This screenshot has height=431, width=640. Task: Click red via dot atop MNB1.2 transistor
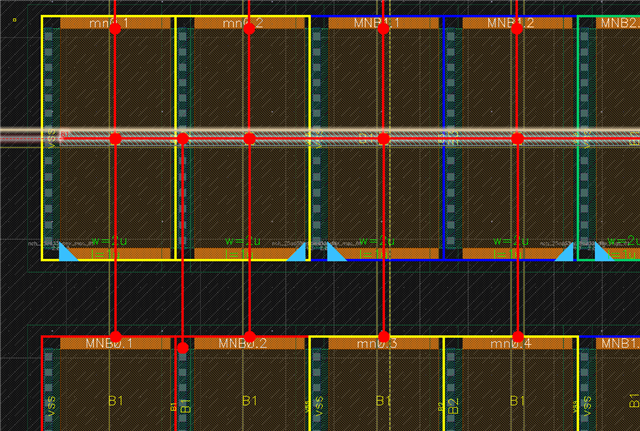[517, 29]
